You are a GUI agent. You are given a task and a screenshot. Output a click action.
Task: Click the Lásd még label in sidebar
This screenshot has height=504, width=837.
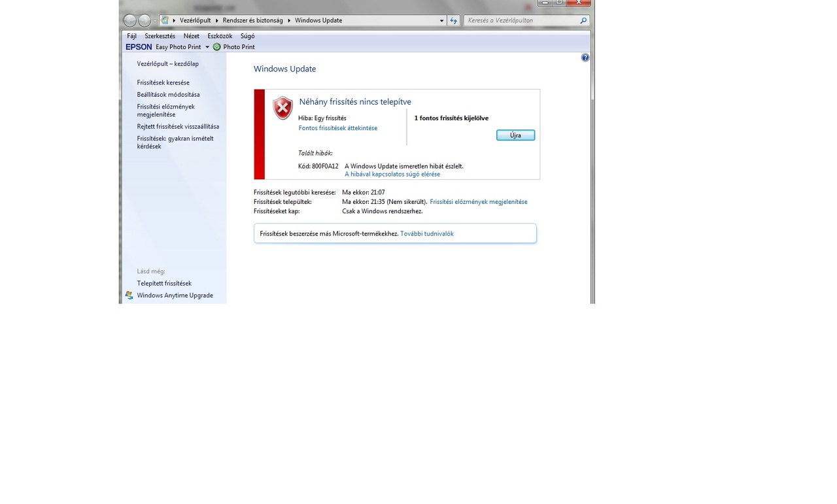151,271
